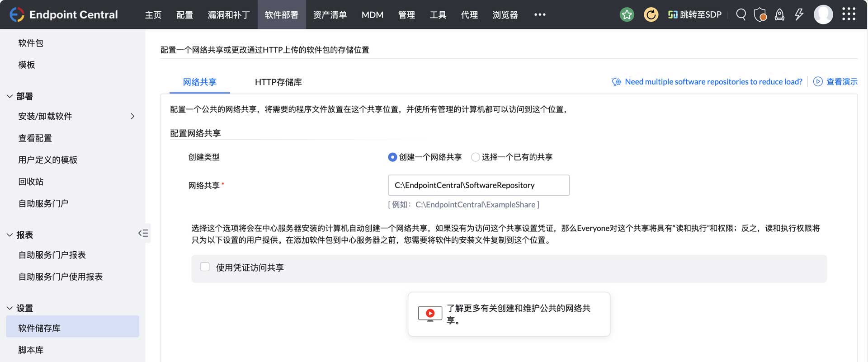Open the user profile avatar

[823, 14]
